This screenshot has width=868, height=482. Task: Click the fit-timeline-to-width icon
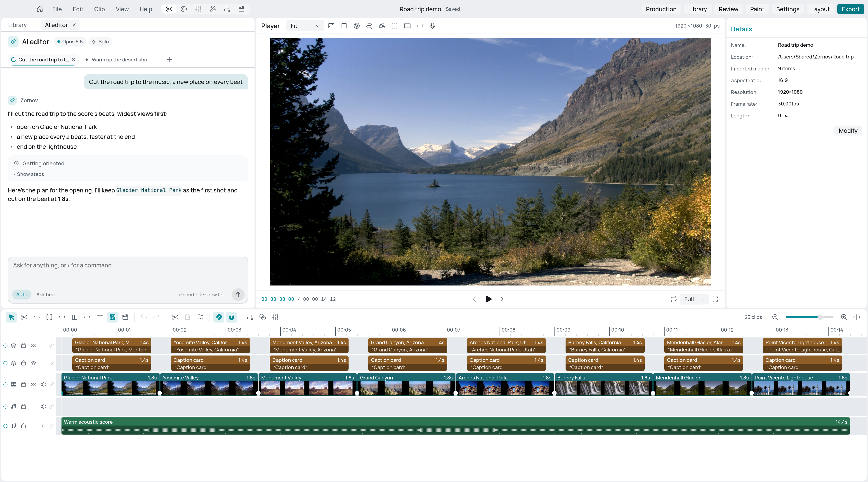(x=856, y=317)
